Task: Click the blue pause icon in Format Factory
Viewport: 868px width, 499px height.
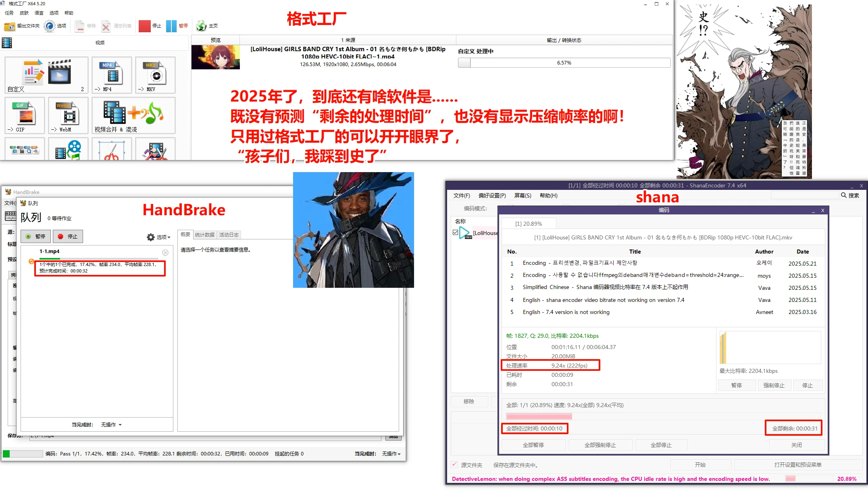Action: [171, 26]
